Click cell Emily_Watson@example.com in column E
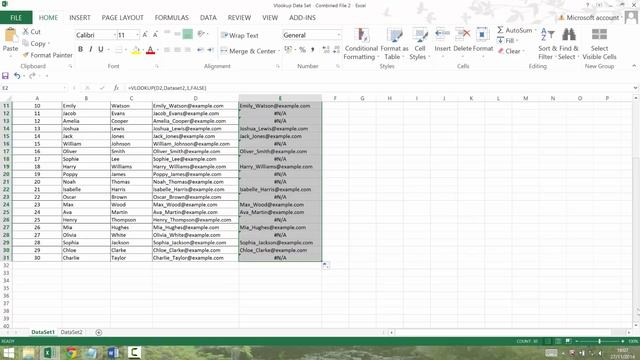Image resolution: width=640 pixels, height=360 pixels. click(x=280, y=106)
